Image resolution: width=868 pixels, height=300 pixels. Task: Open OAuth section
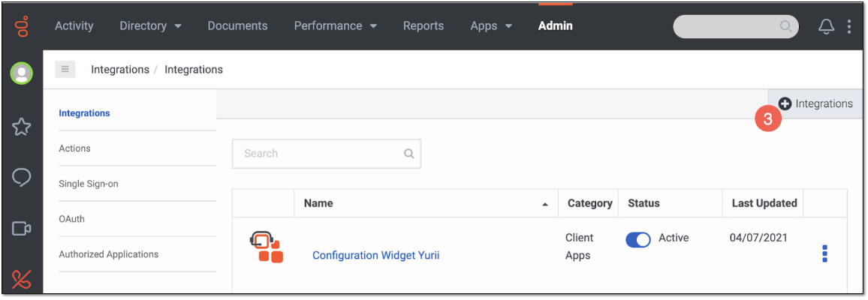(x=71, y=219)
